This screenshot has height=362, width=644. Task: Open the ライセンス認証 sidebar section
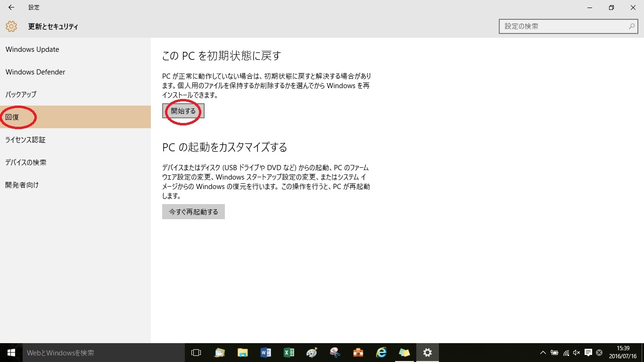tap(75, 140)
